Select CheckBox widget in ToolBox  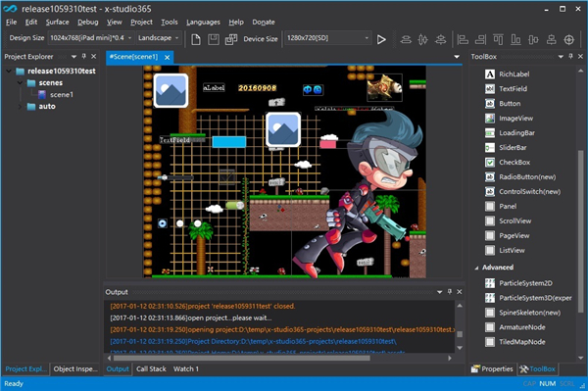(x=508, y=163)
